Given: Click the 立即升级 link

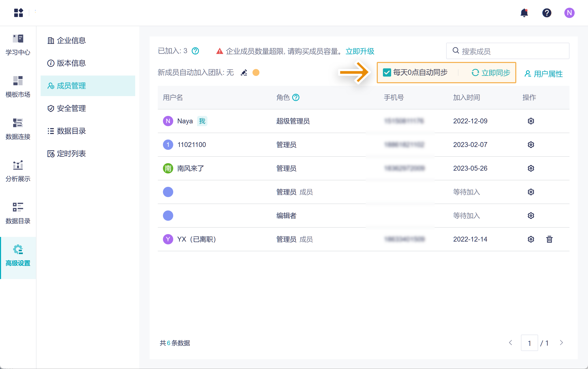Looking at the screenshot, I should click(x=360, y=51).
